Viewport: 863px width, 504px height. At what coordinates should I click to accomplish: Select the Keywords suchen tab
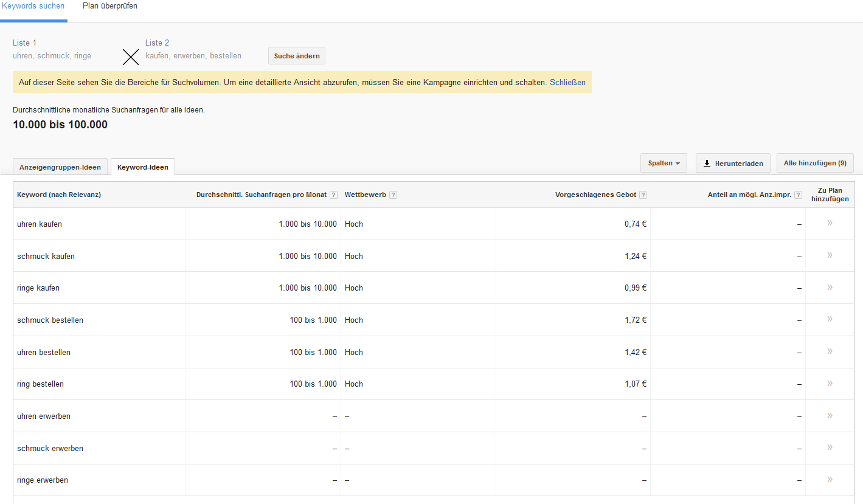tap(33, 5)
